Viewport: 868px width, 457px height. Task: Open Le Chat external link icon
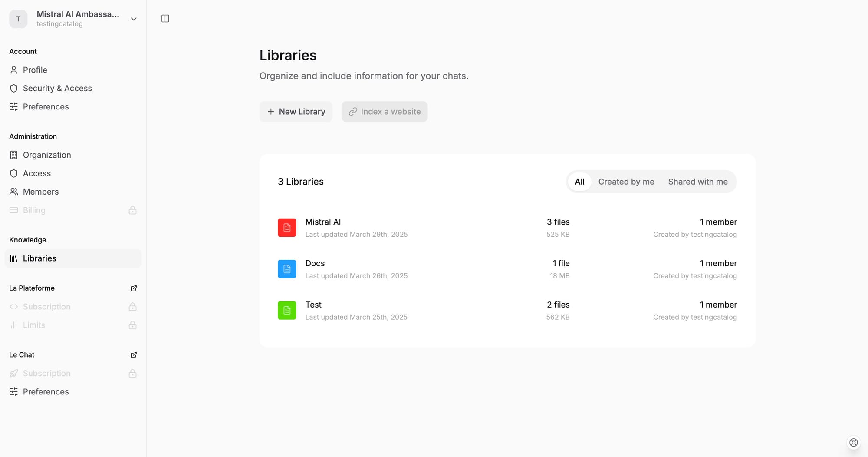point(134,355)
